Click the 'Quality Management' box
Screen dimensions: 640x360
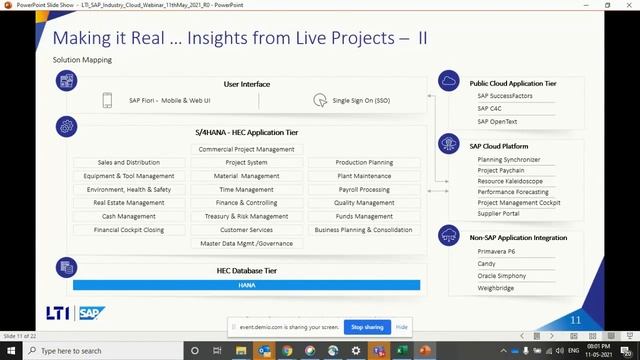(364, 203)
